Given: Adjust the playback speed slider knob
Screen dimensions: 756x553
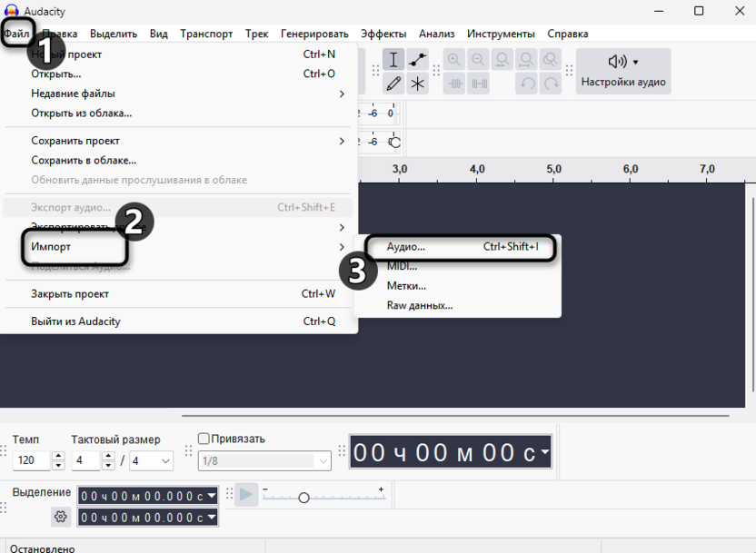Looking at the screenshot, I should pyautogui.click(x=303, y=498).
